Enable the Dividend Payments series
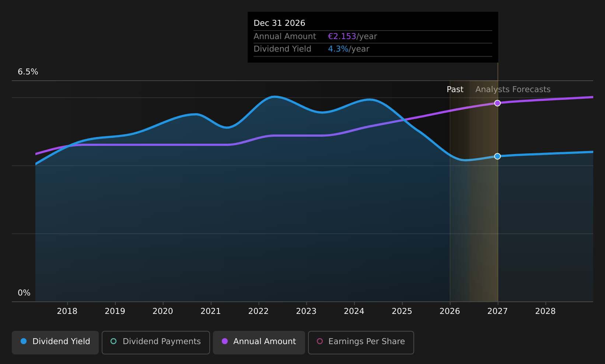Viewport: 605px width, 364px height. tap(156, 342)
